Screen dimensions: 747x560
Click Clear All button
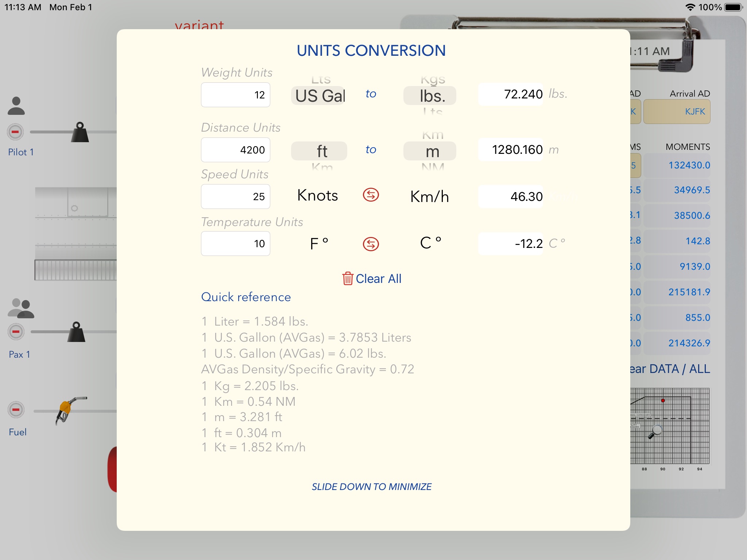coord(371,278)
